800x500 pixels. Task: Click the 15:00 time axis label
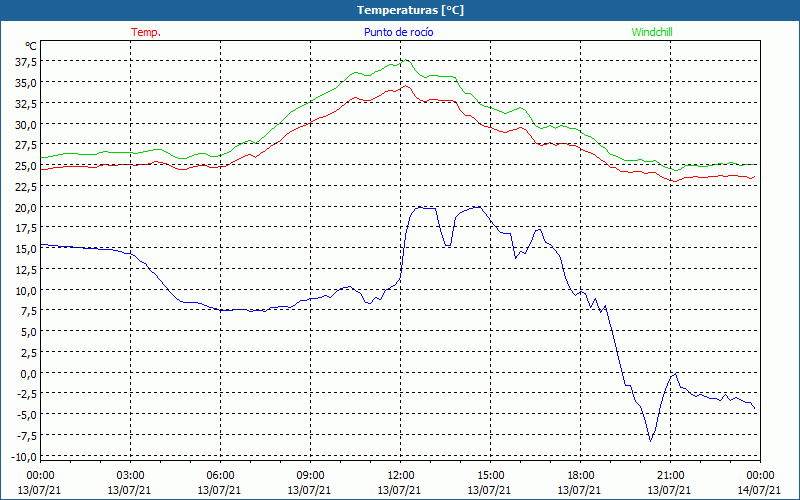coord(490,476)
